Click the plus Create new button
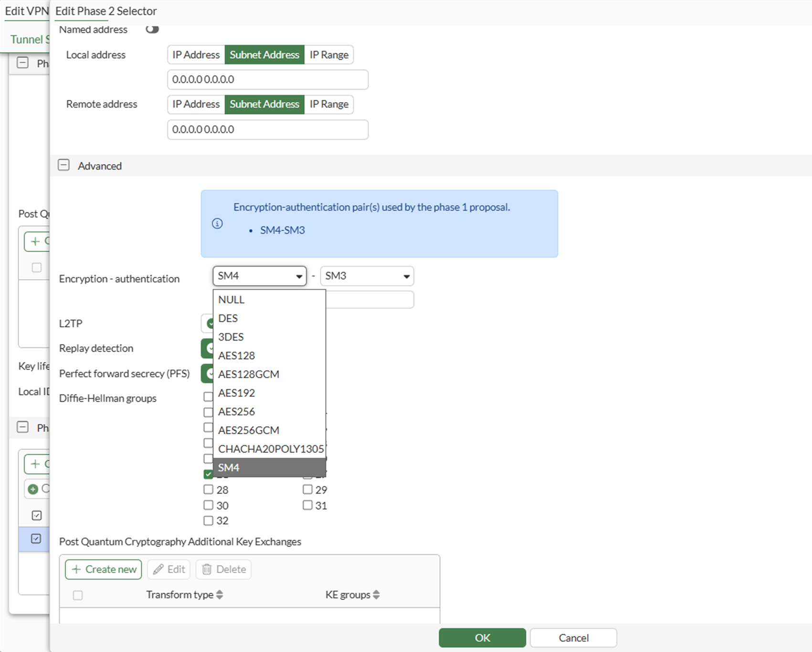The width and height of the screenshot is (812, 652). click(104, 569)
